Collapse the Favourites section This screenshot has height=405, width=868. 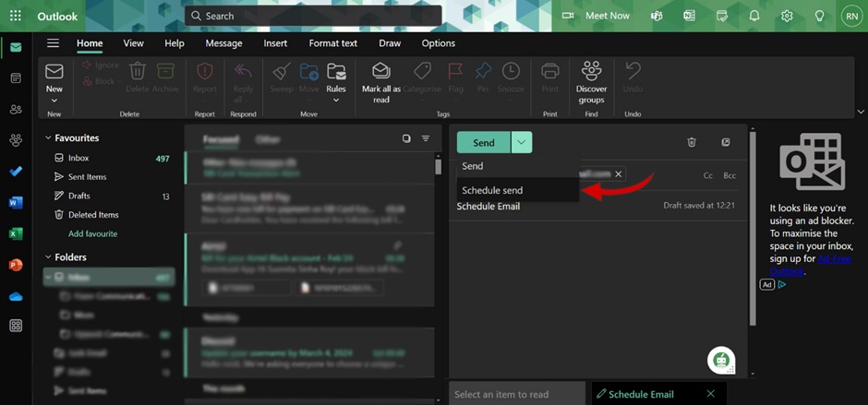coord(48,137)
